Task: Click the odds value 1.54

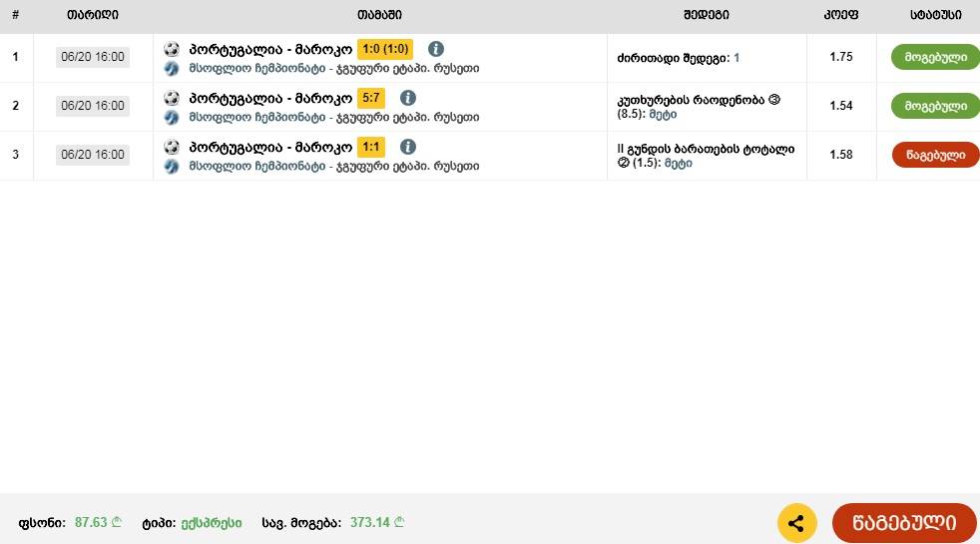Action: click(840, 106)
